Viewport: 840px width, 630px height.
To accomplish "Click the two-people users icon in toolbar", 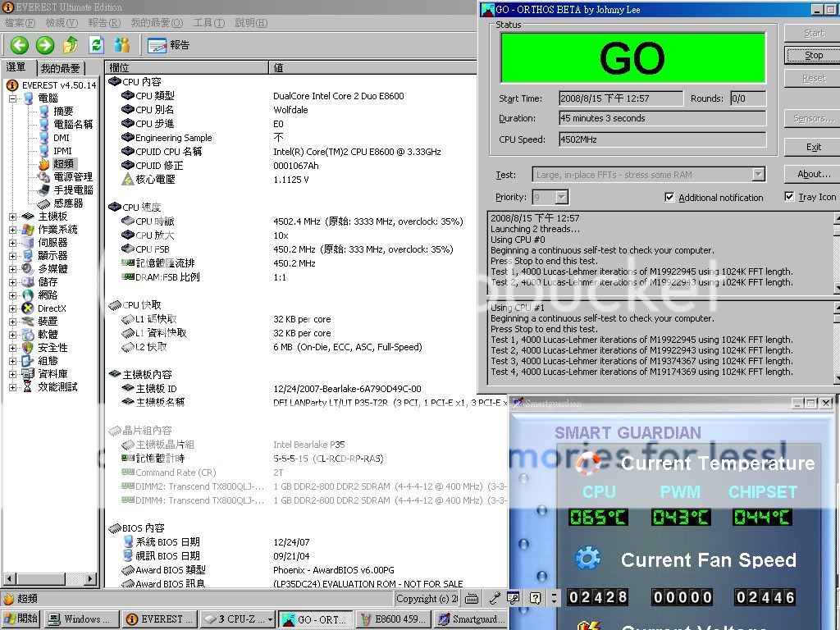I will (x=121, y=45).
